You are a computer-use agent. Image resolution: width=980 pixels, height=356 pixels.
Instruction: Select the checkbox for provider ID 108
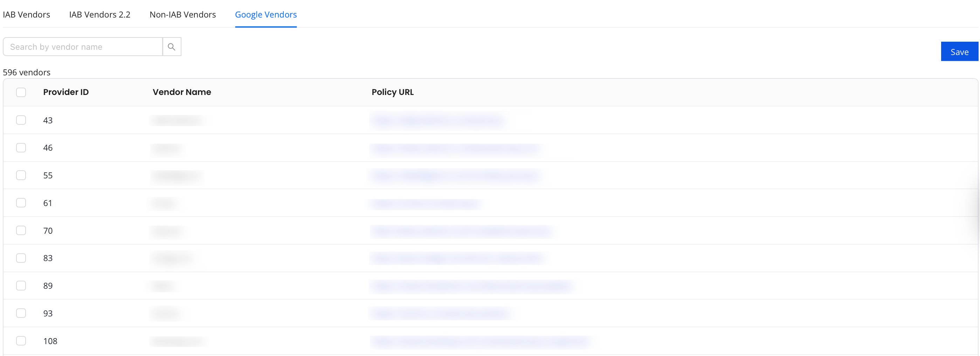(21, 341)
